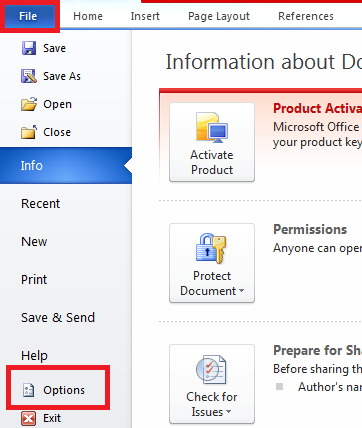Click the Close folder icon
The height and width of the screenshot is (428, 362).
click(29, 132)
